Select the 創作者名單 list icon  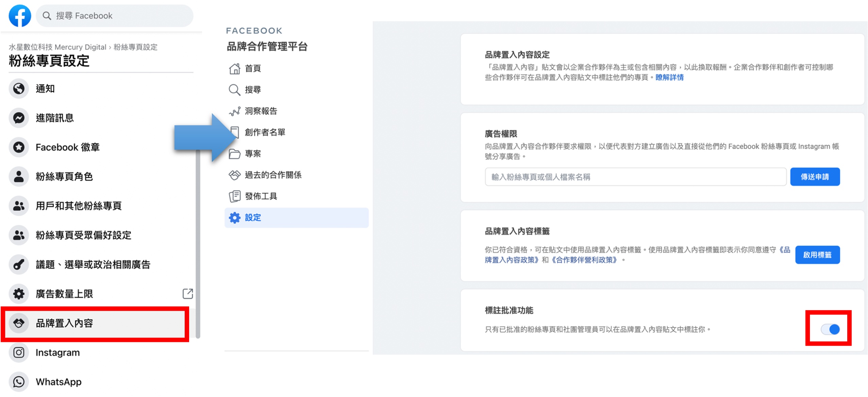234,132
